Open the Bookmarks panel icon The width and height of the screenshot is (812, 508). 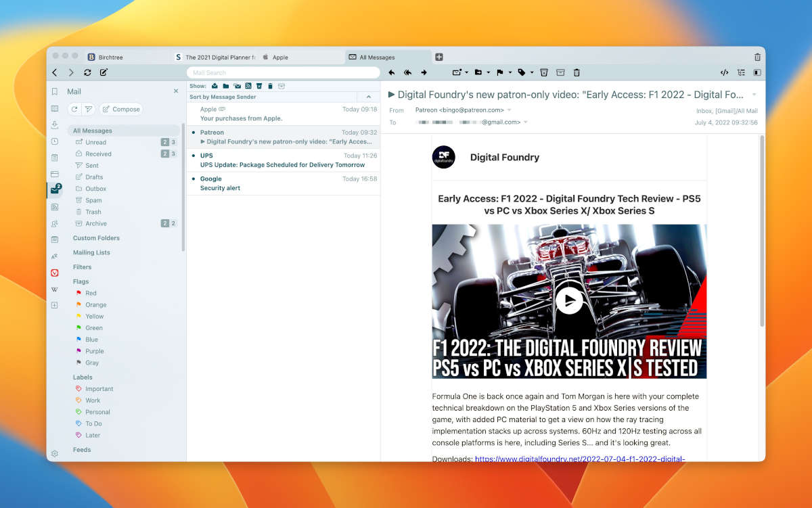click(55, 91)
